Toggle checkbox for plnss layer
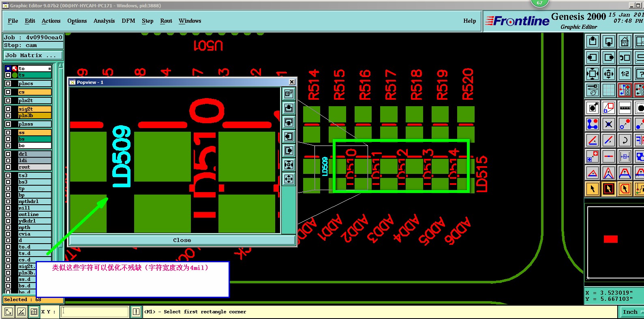The image size is (644, 319). (8, 124)
